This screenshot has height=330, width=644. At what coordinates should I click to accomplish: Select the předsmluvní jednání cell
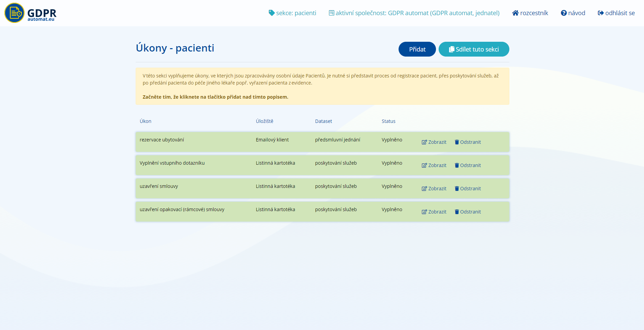point(338,140)
